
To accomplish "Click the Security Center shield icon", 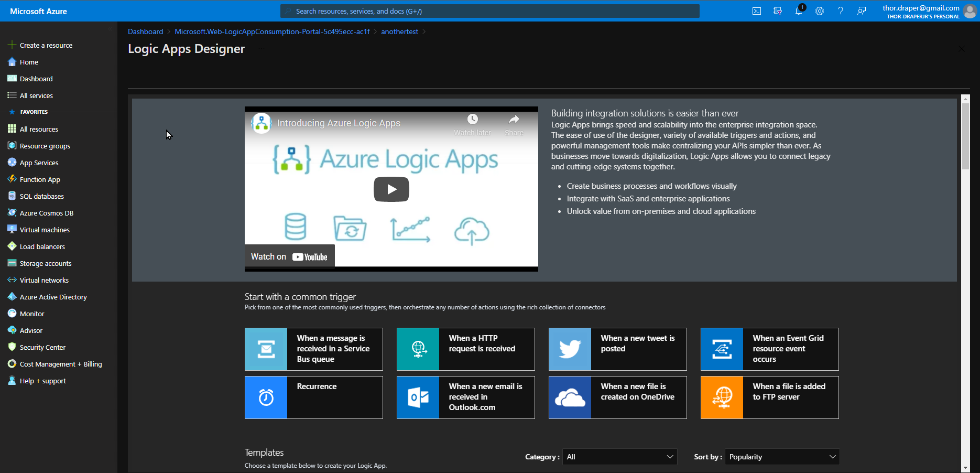I will click(x=12, y=347).
